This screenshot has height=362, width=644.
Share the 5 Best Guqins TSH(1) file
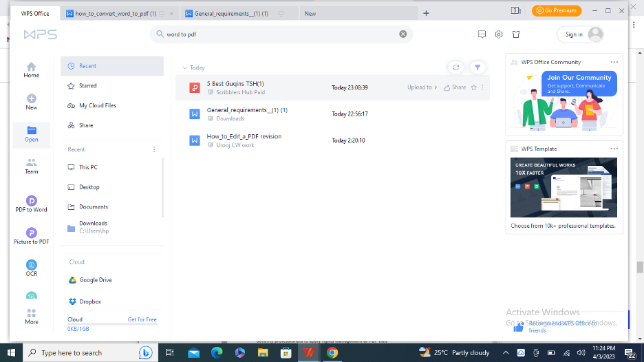click(455, 87)
